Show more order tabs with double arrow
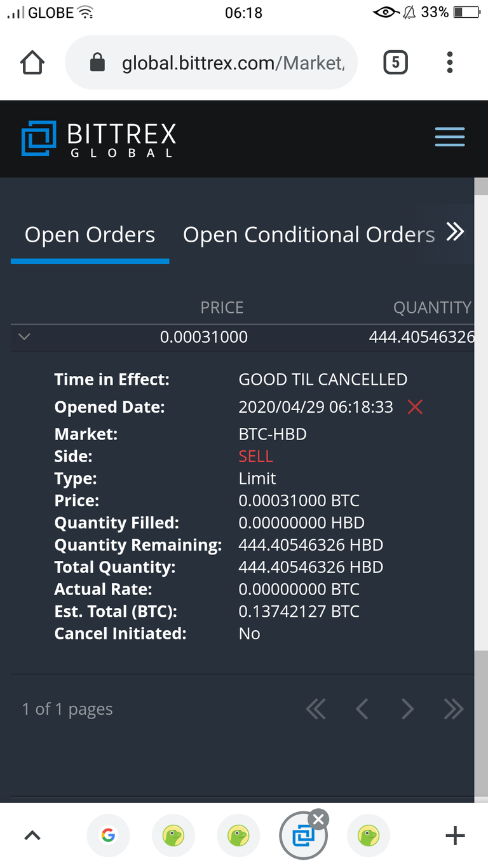488x868 pixels. click(455, 232)
